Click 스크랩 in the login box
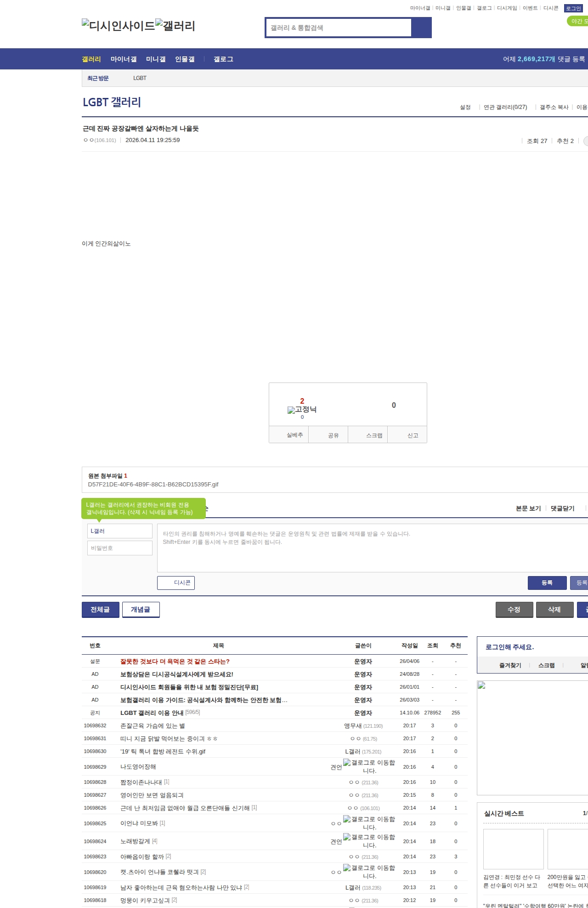The width and height of the screenshot is (588, 908). (547, 665)
